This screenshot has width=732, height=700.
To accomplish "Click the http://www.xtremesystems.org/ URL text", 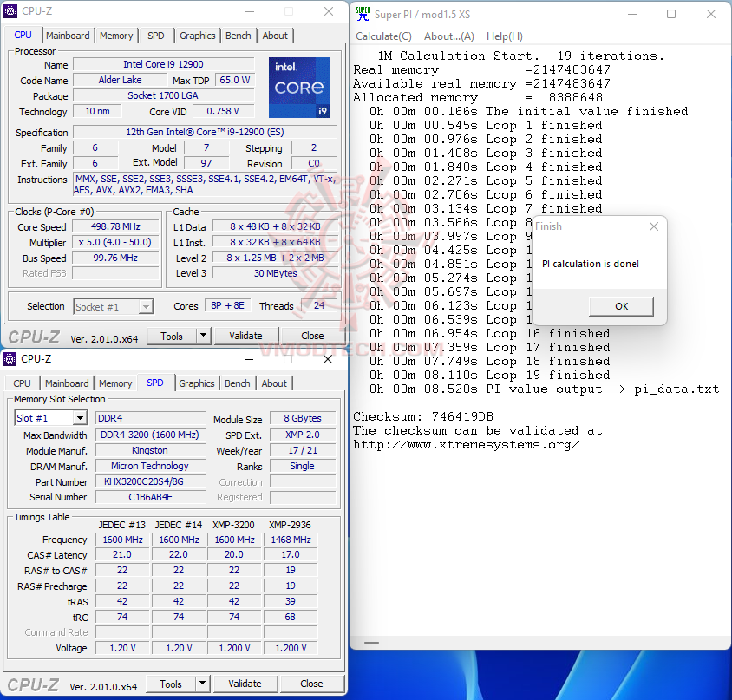I will pos(467,445).
